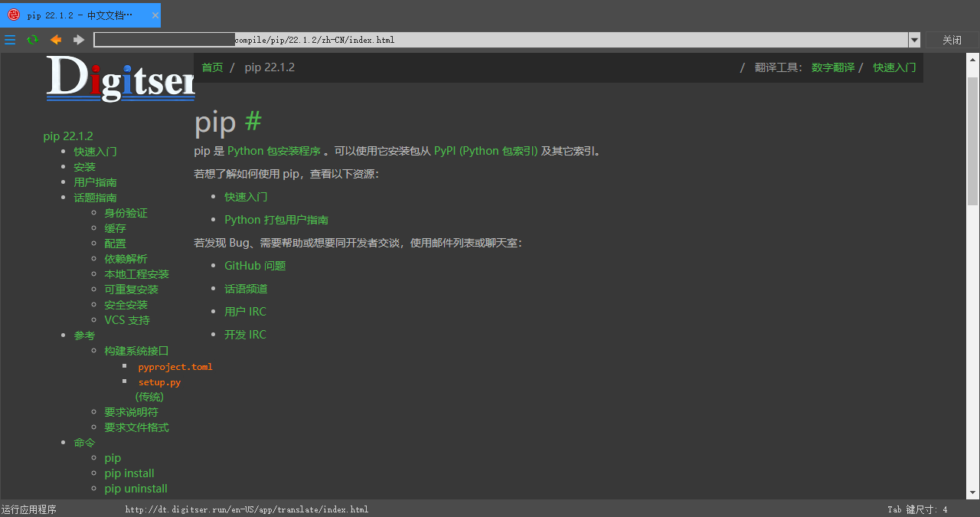This screenshot has height=517, width=980.
Task: Open the address bar history dropdown arrow
Action: 913,39
